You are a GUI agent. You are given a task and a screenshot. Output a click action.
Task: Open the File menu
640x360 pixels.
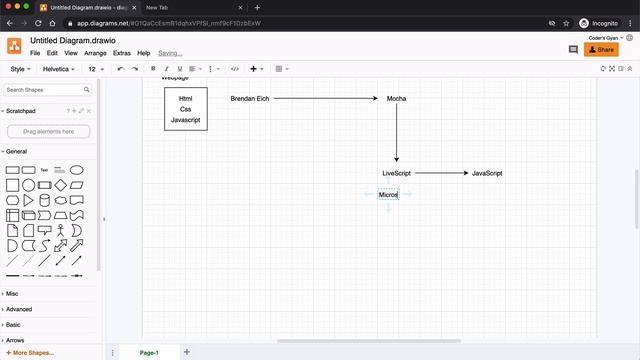coord(35,53)
